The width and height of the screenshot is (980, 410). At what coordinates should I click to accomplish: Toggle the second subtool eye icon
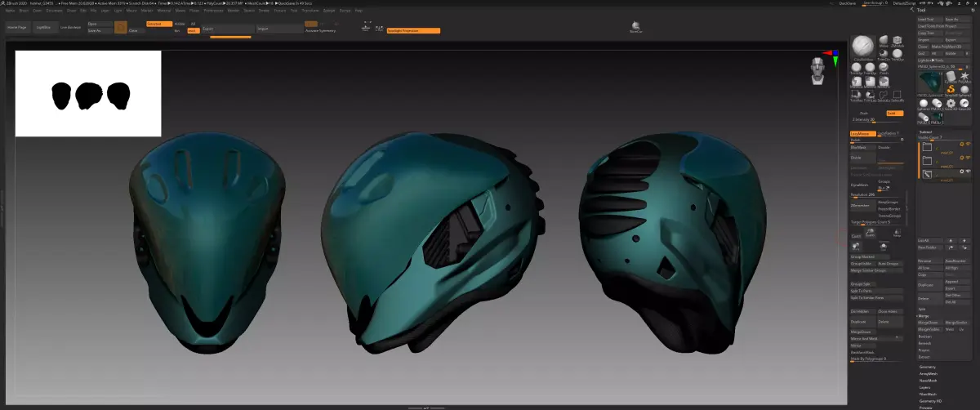coord(969,158)
